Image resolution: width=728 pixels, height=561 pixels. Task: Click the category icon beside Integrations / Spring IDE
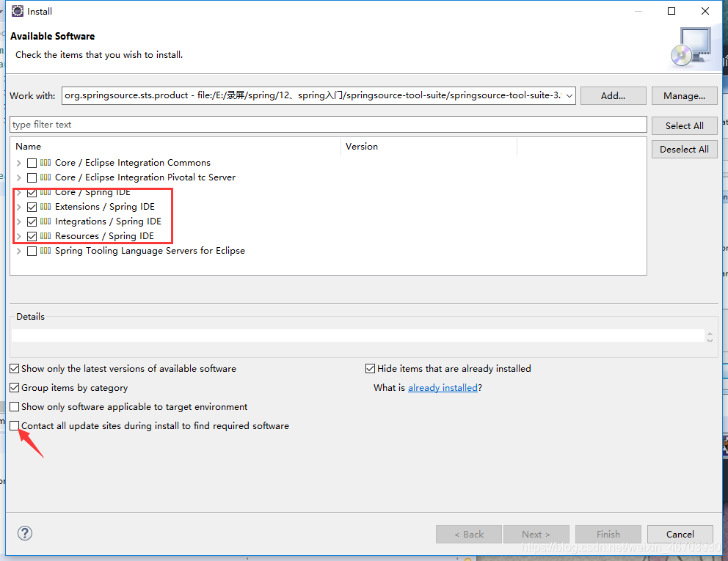(x=45, y=221)
